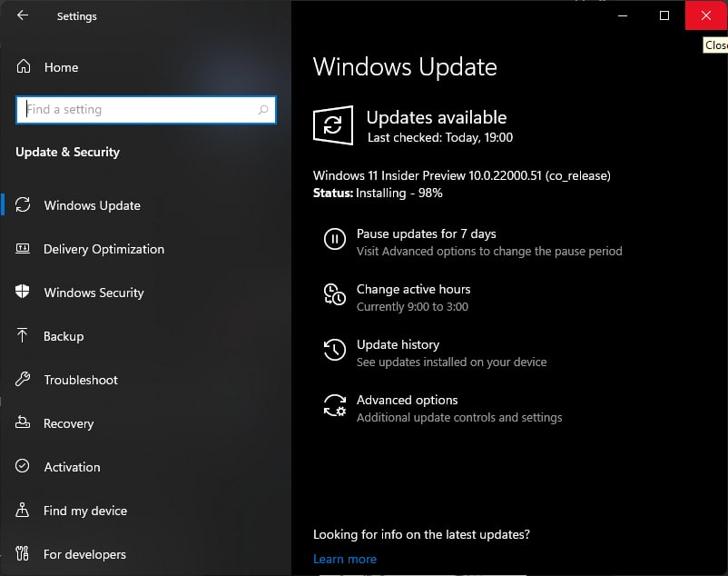Close the Settings window

tap(706, 15)
